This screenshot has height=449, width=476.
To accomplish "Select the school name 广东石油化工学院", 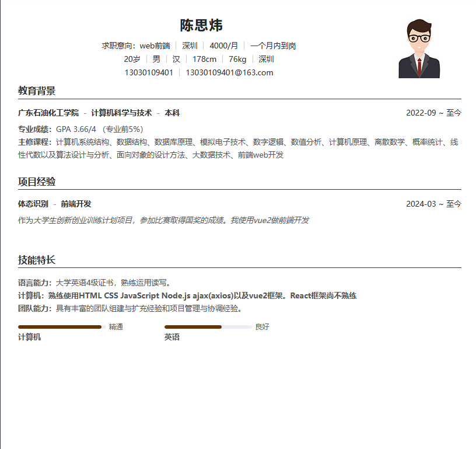I will (48, 113).
